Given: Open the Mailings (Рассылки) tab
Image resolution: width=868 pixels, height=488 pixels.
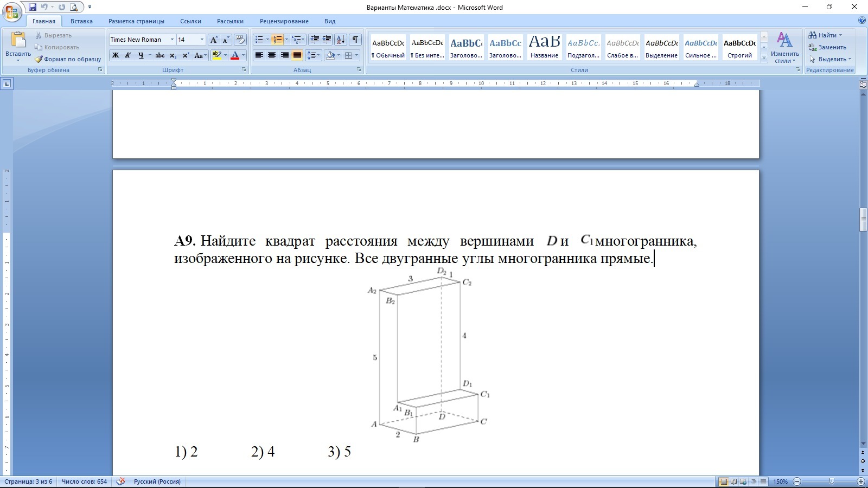Looking at the screenshot, I should 230,21.
